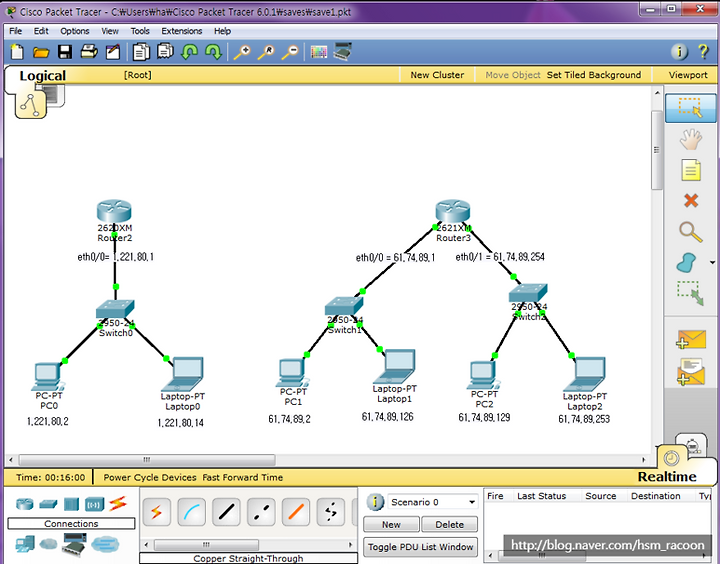Select the End Devices category icon
Viewport: 720px width, 564px height.
coord(25,545)
